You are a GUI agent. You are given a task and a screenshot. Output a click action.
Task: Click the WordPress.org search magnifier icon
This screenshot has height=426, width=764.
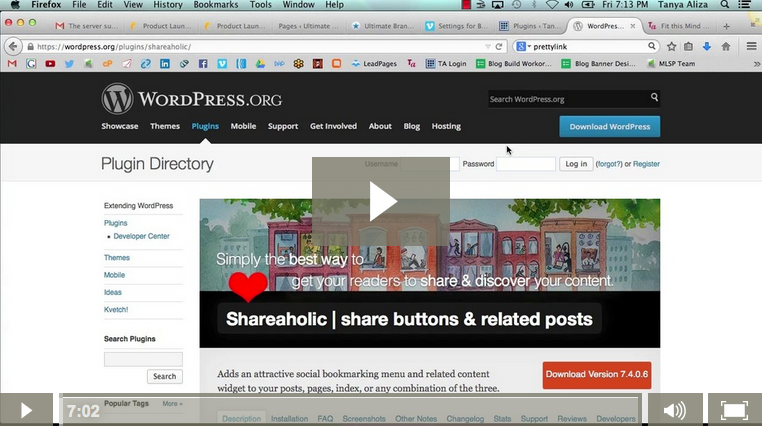pos(654,97)
